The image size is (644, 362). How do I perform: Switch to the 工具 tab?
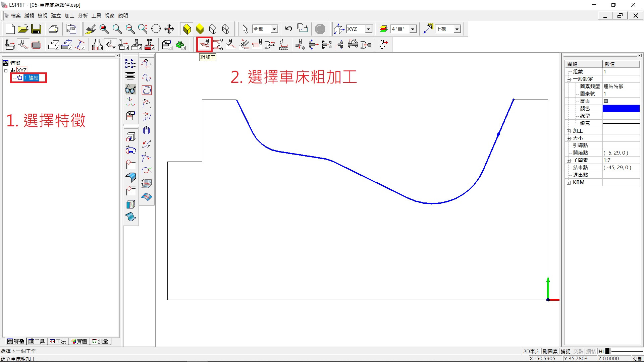pyautogui.click(x=37, y=341)
